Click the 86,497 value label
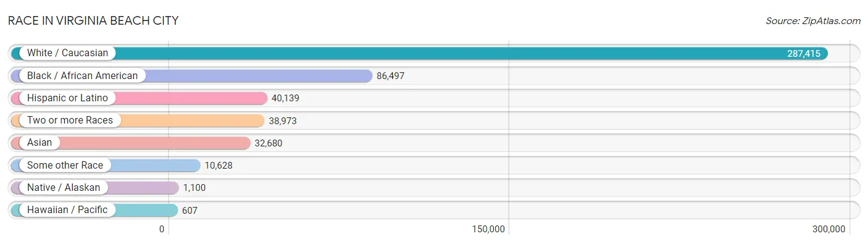 (x=390, y=76)
